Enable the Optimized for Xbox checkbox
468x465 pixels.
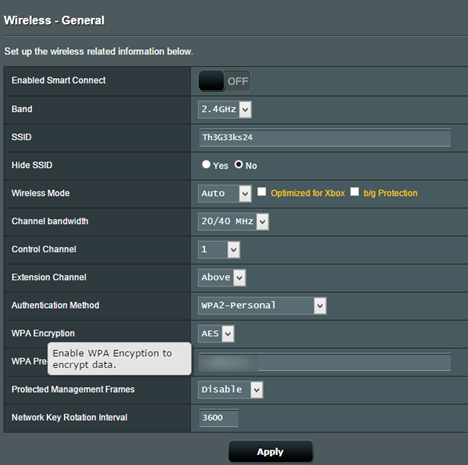262,192
